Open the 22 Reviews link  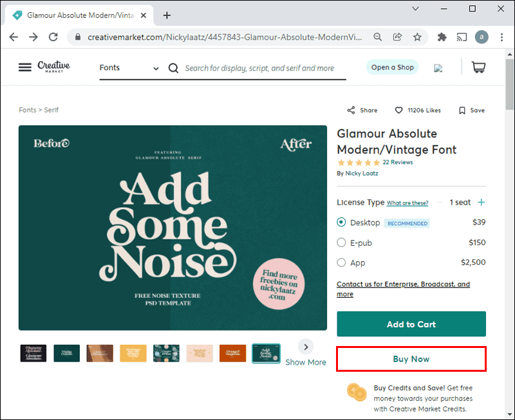tap(398, 162)
